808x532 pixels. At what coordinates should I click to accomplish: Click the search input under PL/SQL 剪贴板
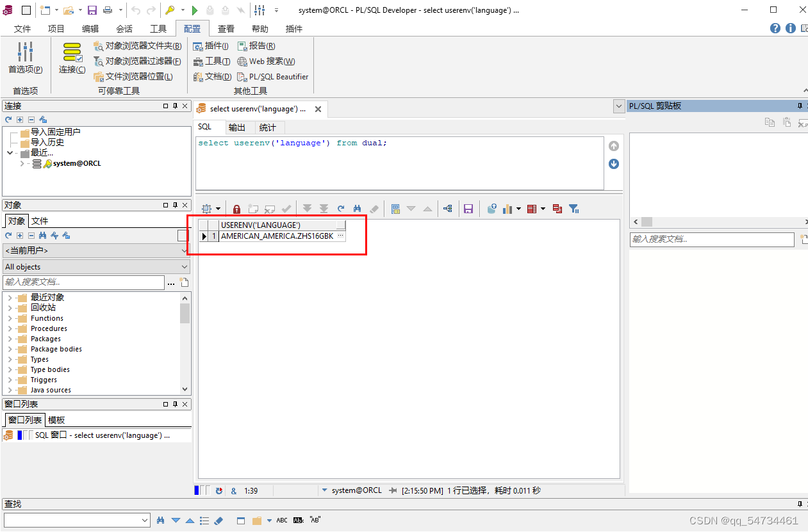(712, 239)
